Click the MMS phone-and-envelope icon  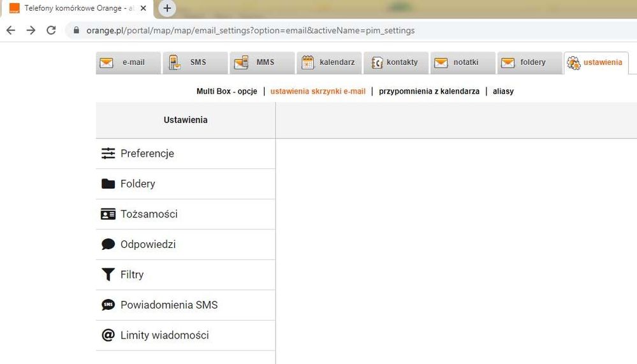pyautogui.click(x=241, y=62)
